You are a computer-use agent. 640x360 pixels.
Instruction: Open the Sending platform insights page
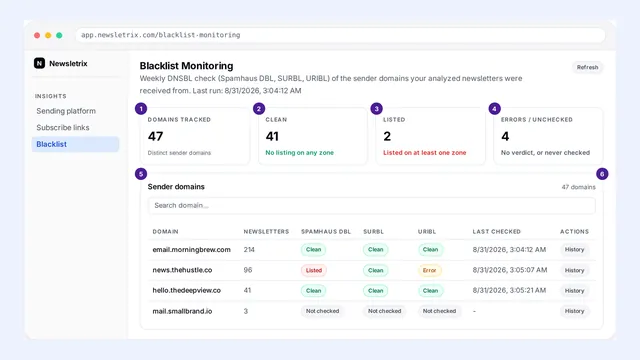click(66, 111)
